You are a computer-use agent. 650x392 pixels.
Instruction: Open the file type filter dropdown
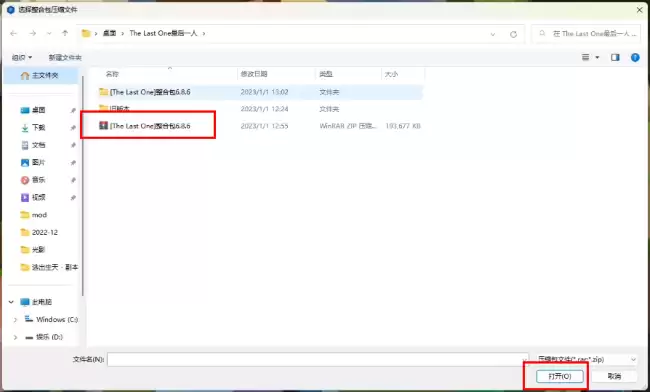(x=586, y=359)
